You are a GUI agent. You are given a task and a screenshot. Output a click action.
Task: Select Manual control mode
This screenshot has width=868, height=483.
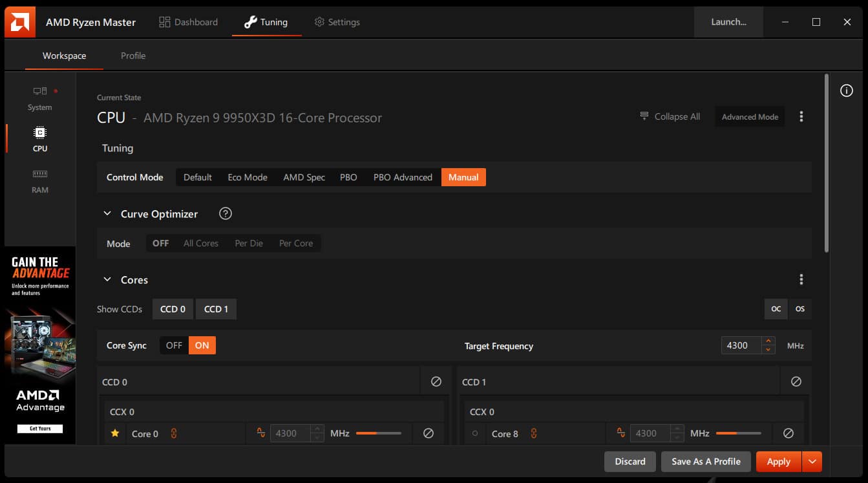(x=463, y=177)
